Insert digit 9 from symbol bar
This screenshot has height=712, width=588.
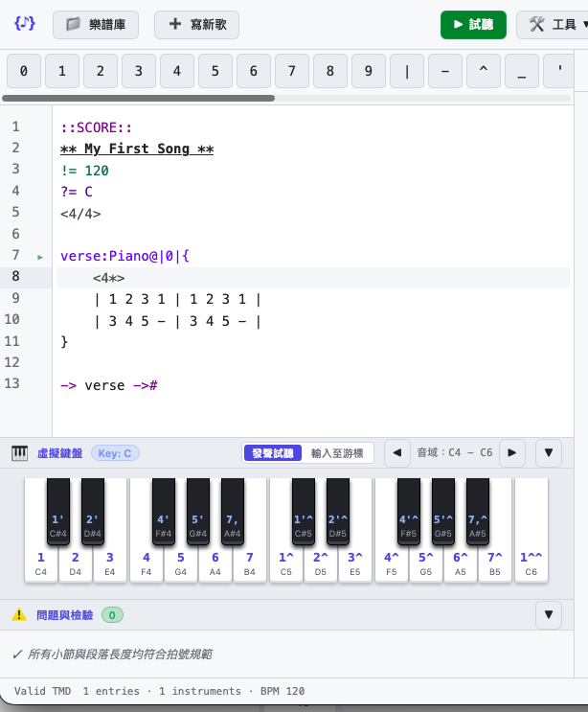point(369,71)
